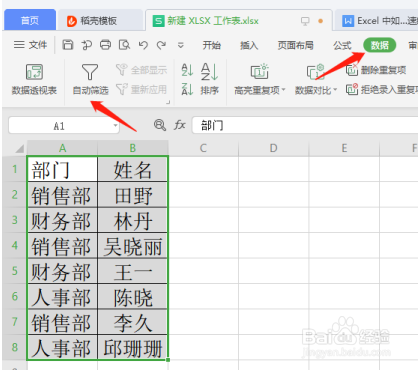Viewport: 419px width, 370px height.
Task: Click cell A3 containing 财务部
Action: (62, 220)
